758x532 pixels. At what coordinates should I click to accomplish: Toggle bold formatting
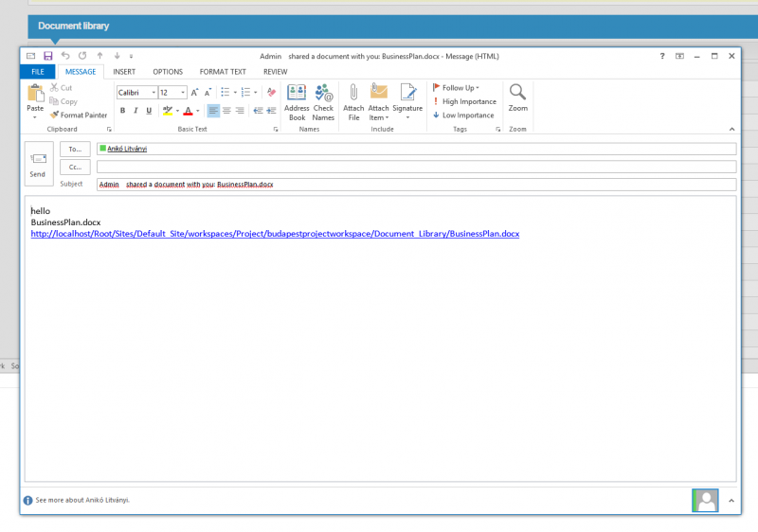pos(123,111)
